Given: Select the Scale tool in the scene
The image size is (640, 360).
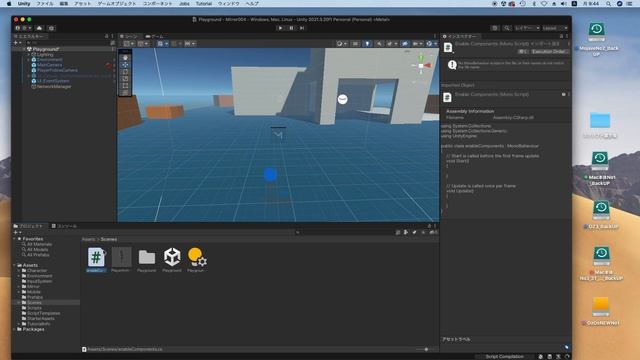Looking at the screenshot, I should coord(125,78).
